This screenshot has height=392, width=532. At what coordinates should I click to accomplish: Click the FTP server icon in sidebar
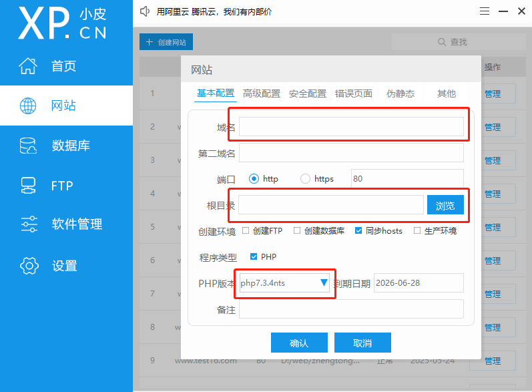28,186
